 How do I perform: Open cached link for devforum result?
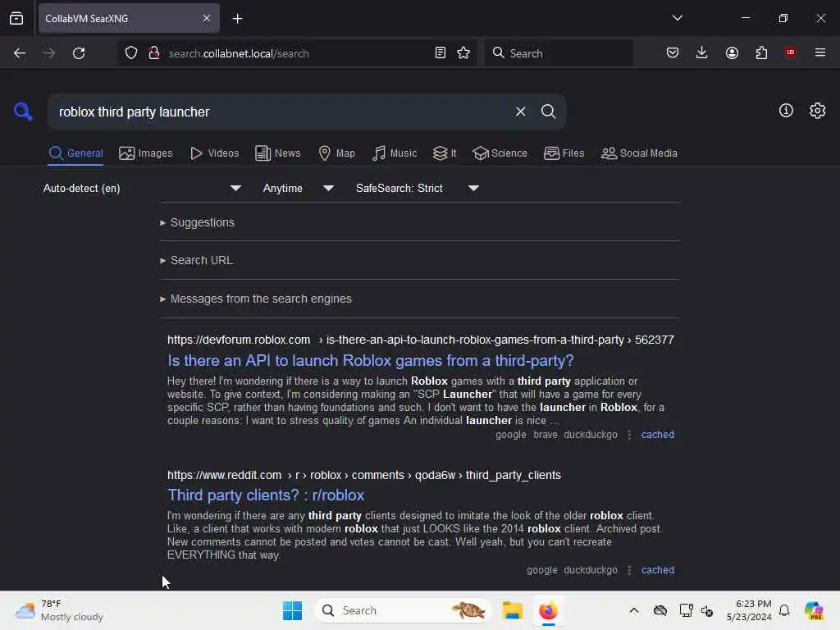pos(657,435)
